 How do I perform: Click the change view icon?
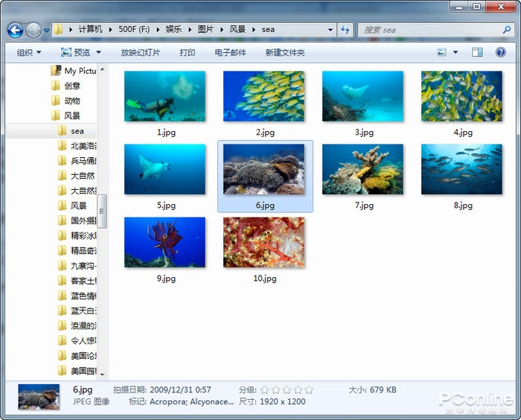tap(442, 52)
